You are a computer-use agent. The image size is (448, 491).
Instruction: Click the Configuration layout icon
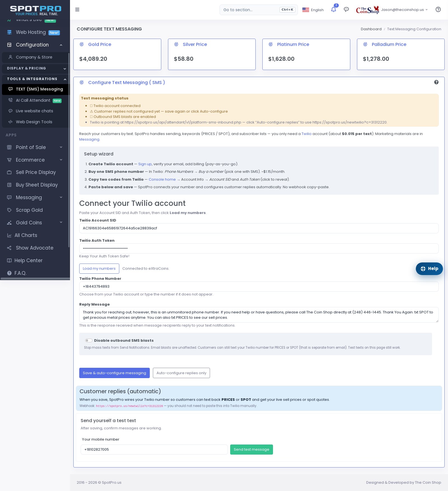pos(9,45)
